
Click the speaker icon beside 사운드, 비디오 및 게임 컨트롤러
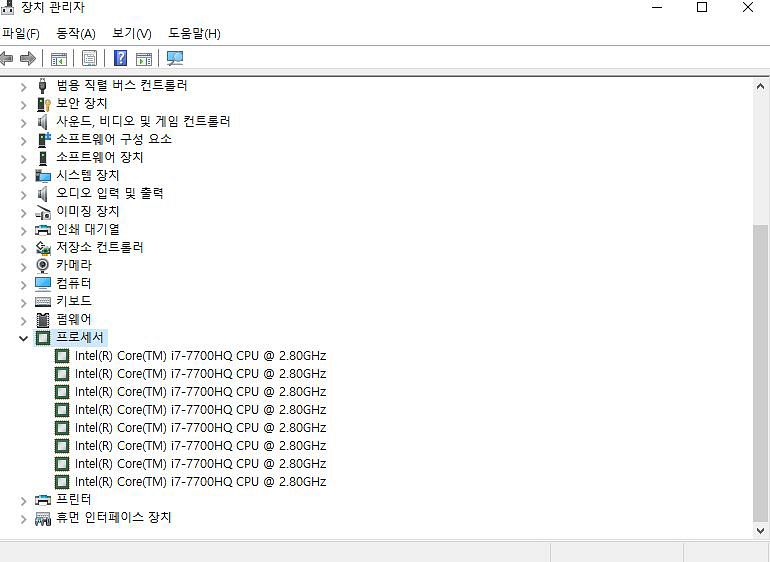(43, 121)
